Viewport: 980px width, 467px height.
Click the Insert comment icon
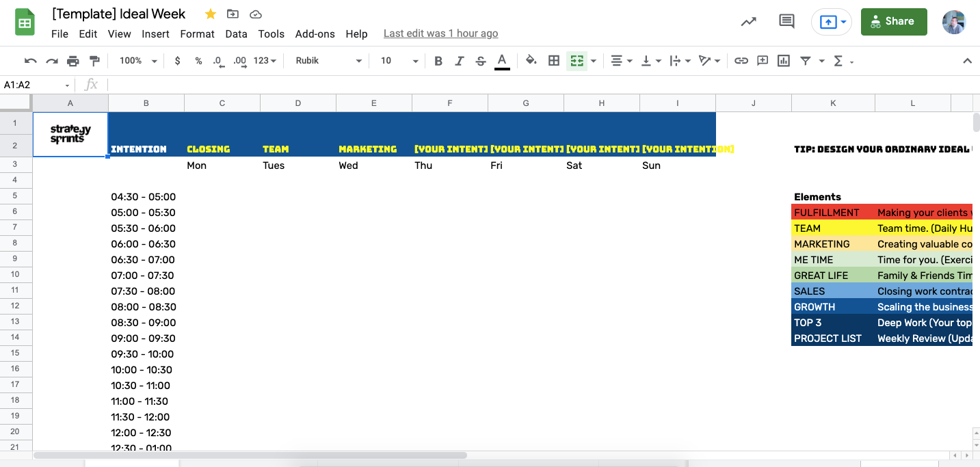(x=763, y=61)
